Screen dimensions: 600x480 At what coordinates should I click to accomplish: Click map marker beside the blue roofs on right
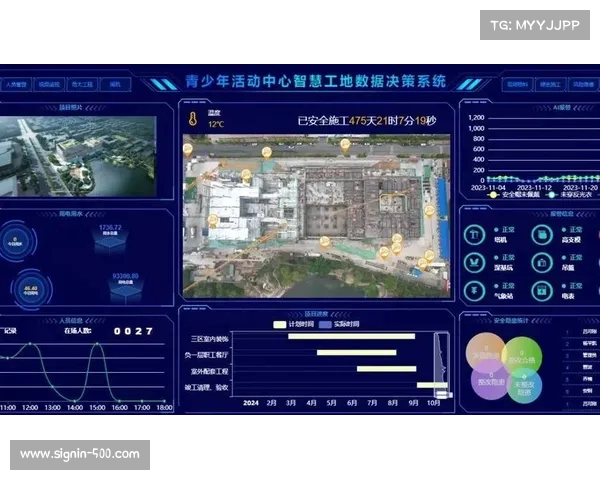[430, 211]
